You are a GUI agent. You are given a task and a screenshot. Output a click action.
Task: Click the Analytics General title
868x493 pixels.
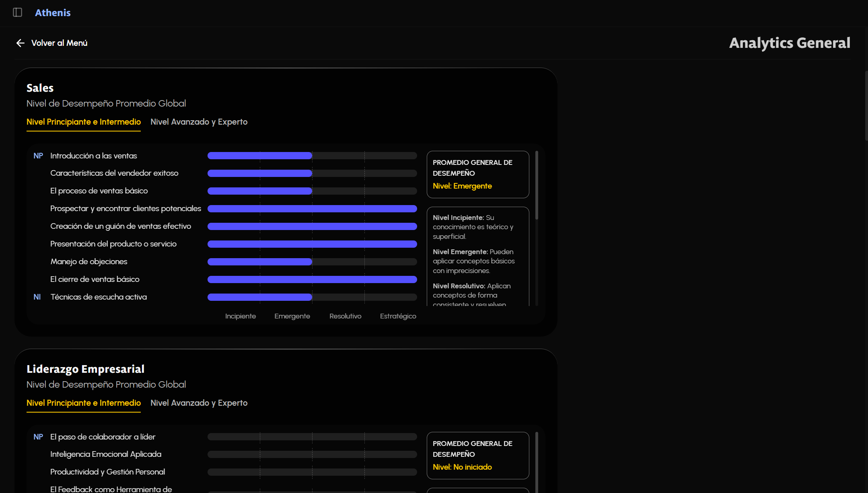tap(790, 43)
